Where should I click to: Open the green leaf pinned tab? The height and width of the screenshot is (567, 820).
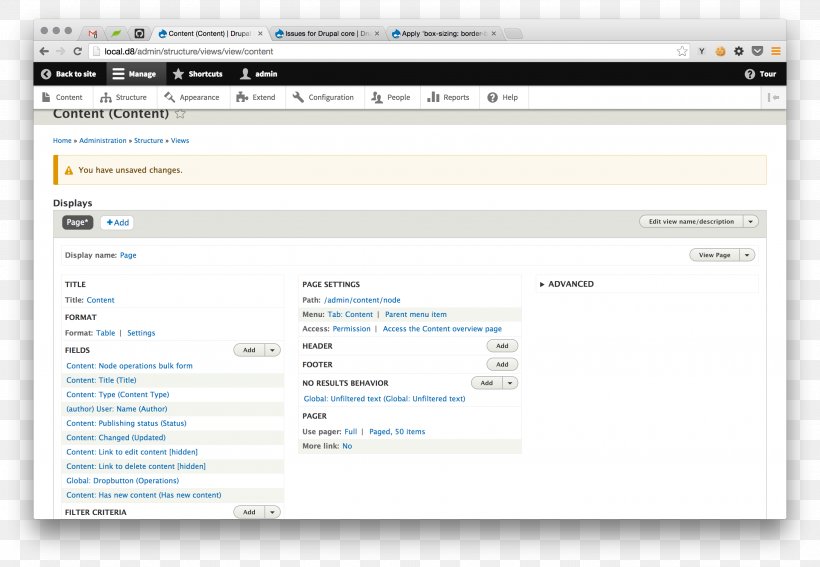(116, 33)
